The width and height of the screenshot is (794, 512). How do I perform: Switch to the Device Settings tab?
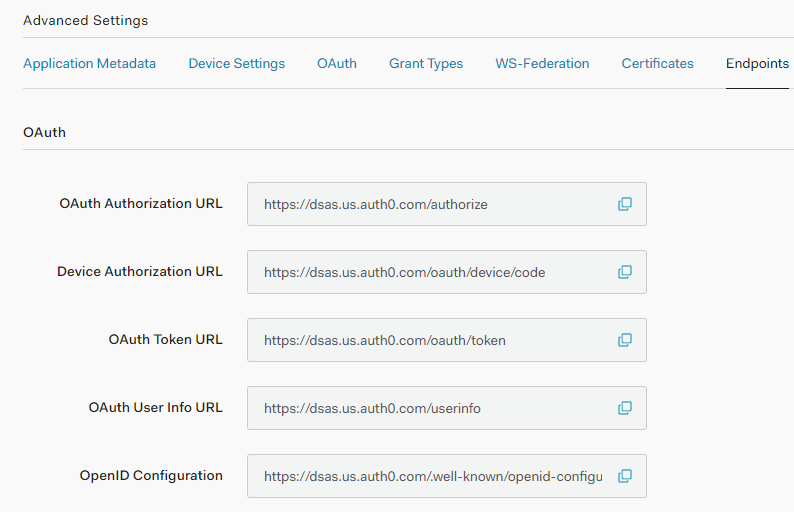pos(236,63)
